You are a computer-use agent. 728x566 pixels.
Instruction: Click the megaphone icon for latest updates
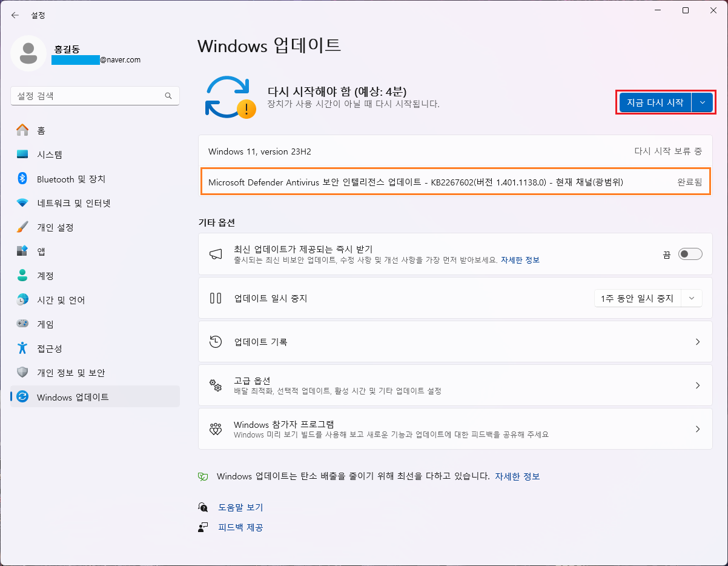(x=216, y=255)
